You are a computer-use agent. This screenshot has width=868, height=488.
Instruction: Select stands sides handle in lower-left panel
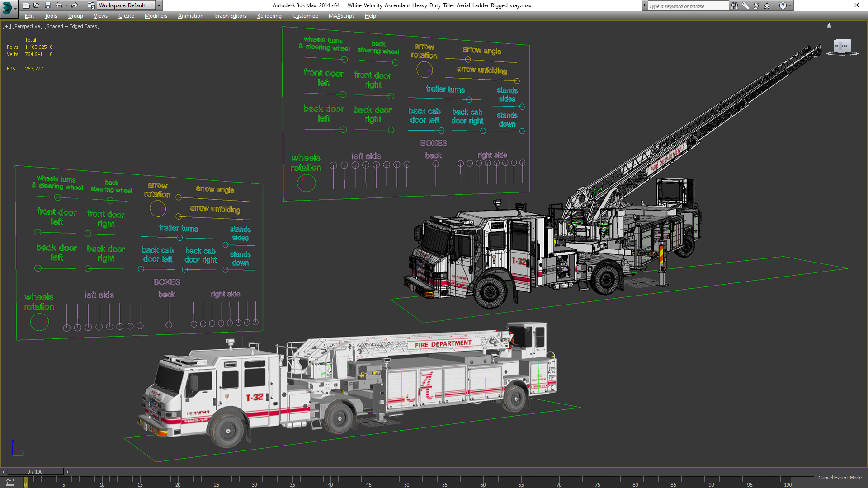click(x=226, y=245)
